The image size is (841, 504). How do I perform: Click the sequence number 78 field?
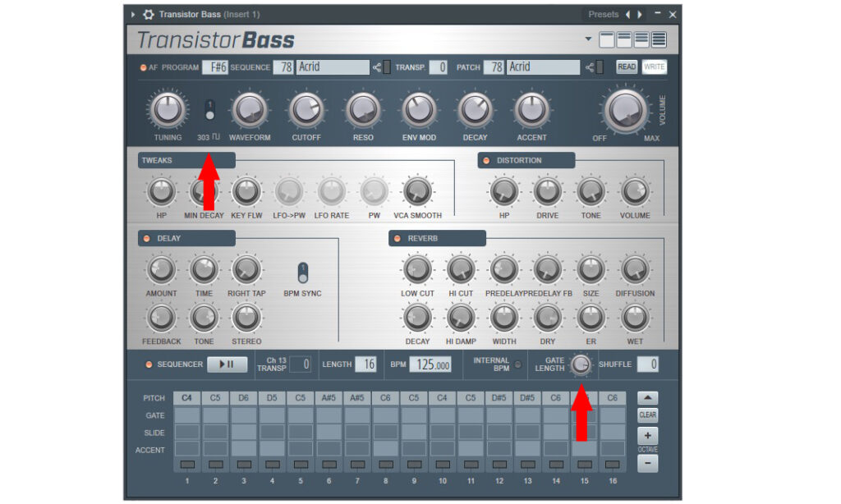pos(283,67)
